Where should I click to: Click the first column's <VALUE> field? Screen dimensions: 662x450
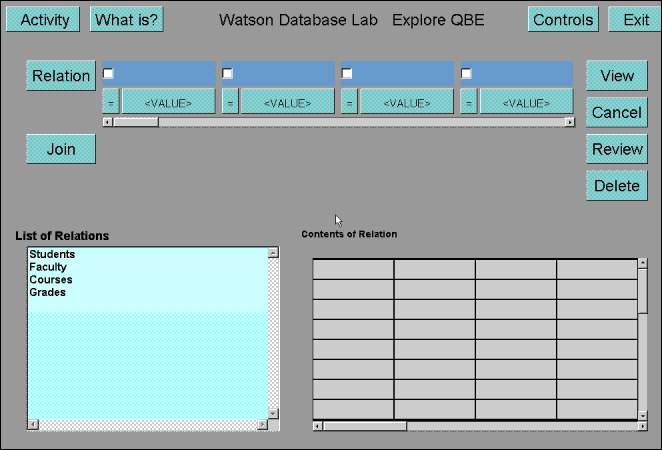point(168,101)
